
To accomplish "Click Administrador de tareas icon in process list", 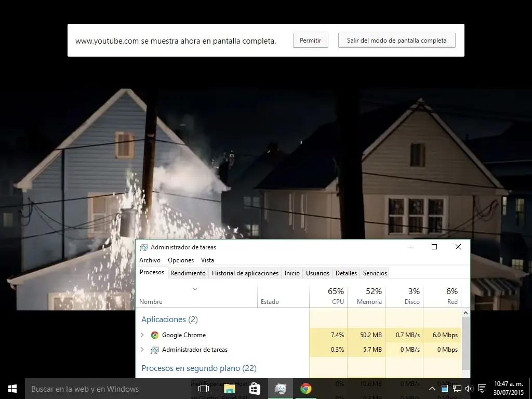I will point(155,350).
